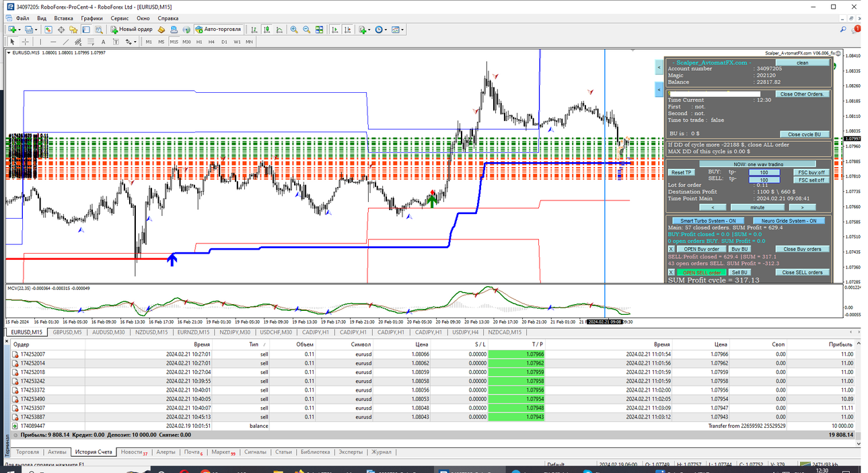Open the Торговля terminal tab
Image resolution: width=868 pixels, height=473 pixels.
[28, 452]
